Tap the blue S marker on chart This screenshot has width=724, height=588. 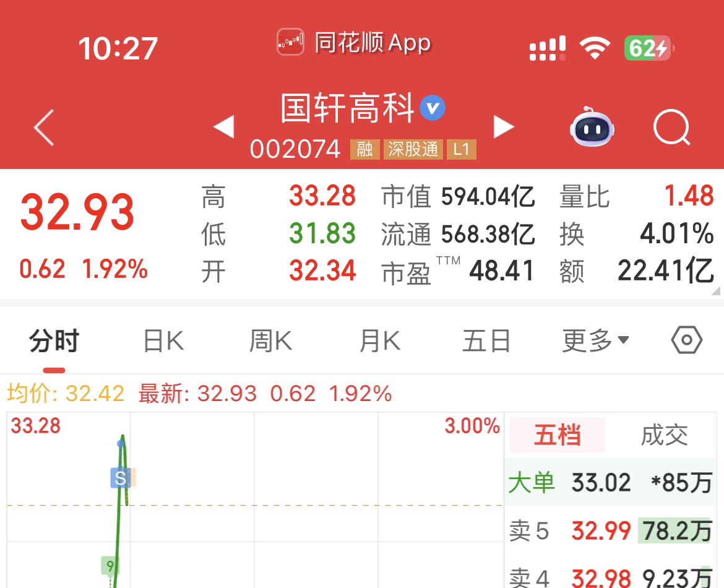pos(121,478)
